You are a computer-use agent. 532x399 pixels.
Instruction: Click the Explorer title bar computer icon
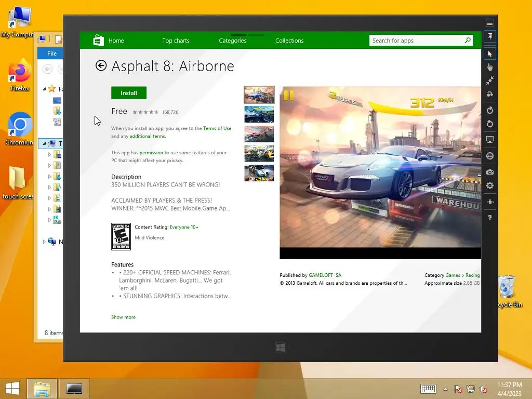42,39
